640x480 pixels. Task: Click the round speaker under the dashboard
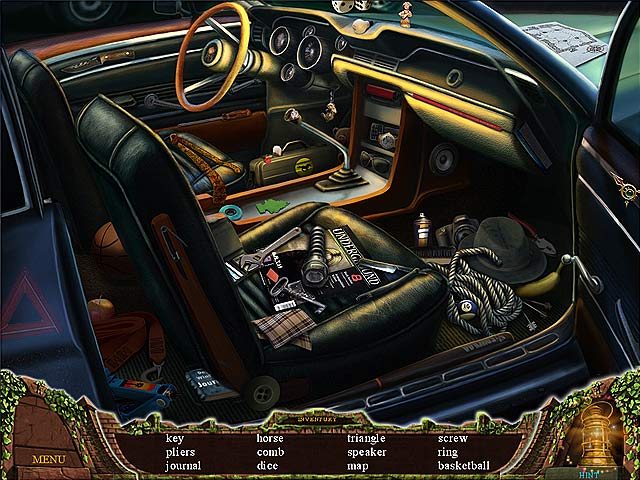click(443, 158)
